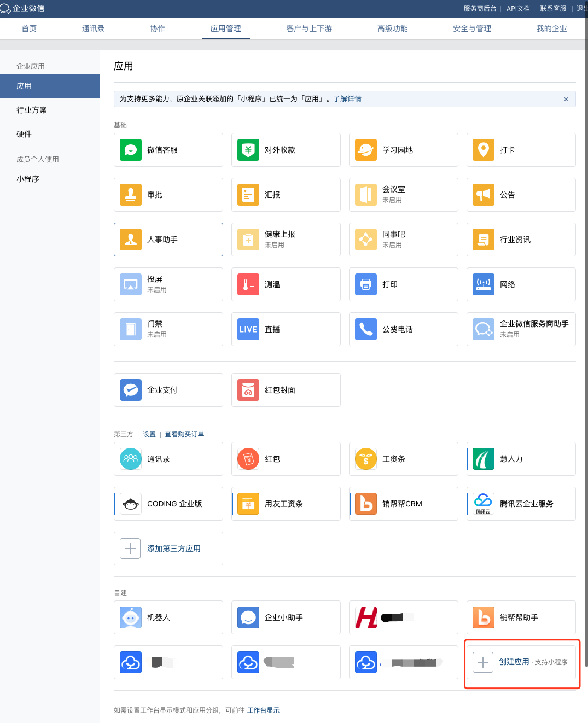Click 添加第三方应用
The image size is (588, 723).
pyautogui.click(x=168, y=549)
